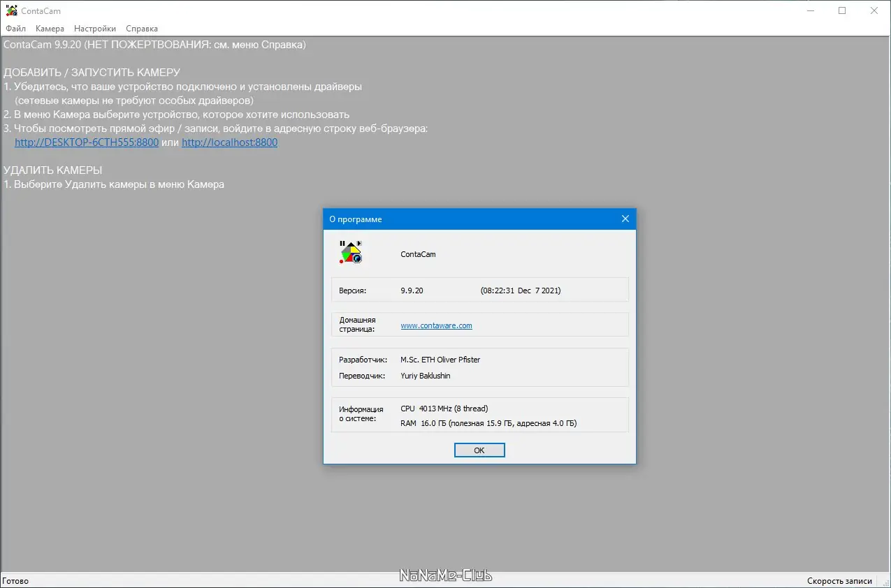Screen dimensions: 891x588
Task: Click the ДОБАВИТЬ / ЗАПУСТИТЬ КАМЕРУ heading
Action: (92, 73)
